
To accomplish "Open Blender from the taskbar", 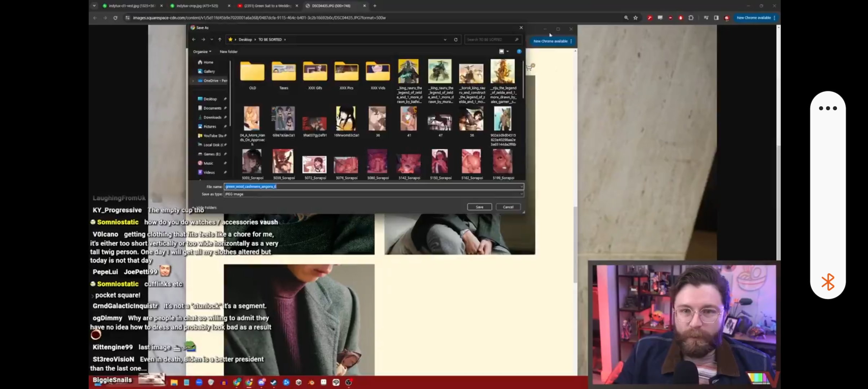I will click(311, 383).
